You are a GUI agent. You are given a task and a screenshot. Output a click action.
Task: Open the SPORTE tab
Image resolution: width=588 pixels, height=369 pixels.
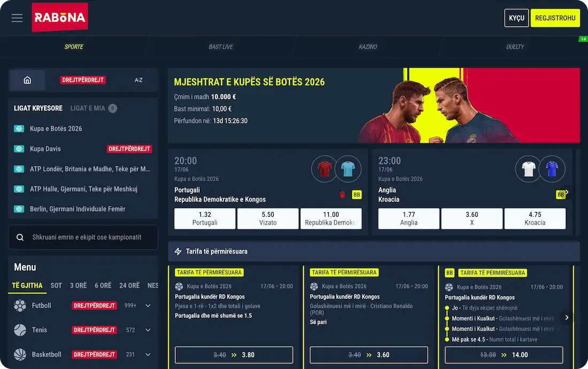74,47
